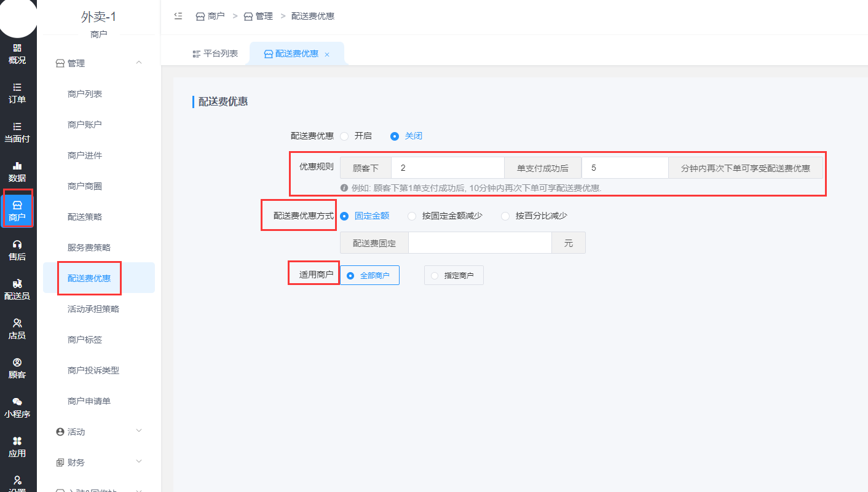Open the 概况 overview sidebar icon
Viewport: 868px width, 492px height.
coord(17,54)
